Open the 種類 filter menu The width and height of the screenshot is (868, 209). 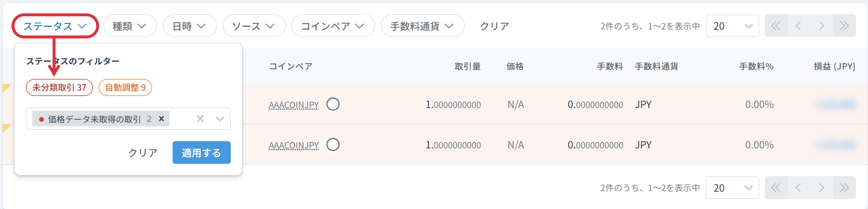coord(130,26)
